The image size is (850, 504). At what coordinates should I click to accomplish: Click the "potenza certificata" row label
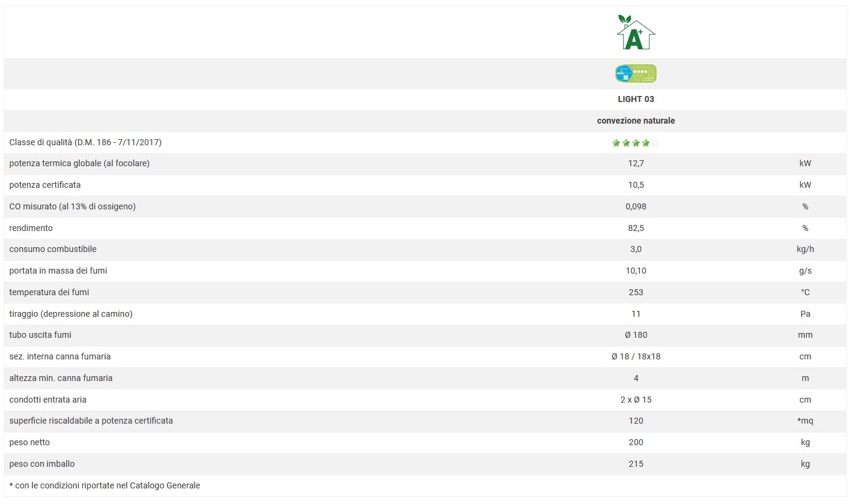(x=45, y=185)
